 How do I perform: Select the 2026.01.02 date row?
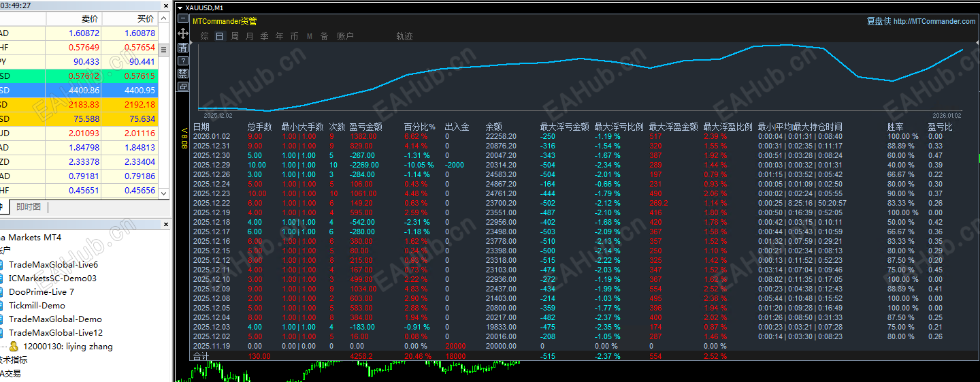pos(211,136)
